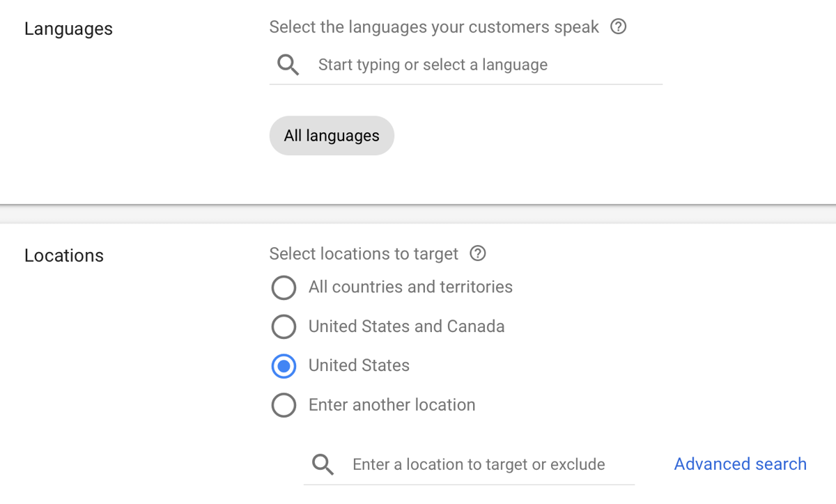
Task: Pick the Enter another location radio button
Action: coord(284,404)
